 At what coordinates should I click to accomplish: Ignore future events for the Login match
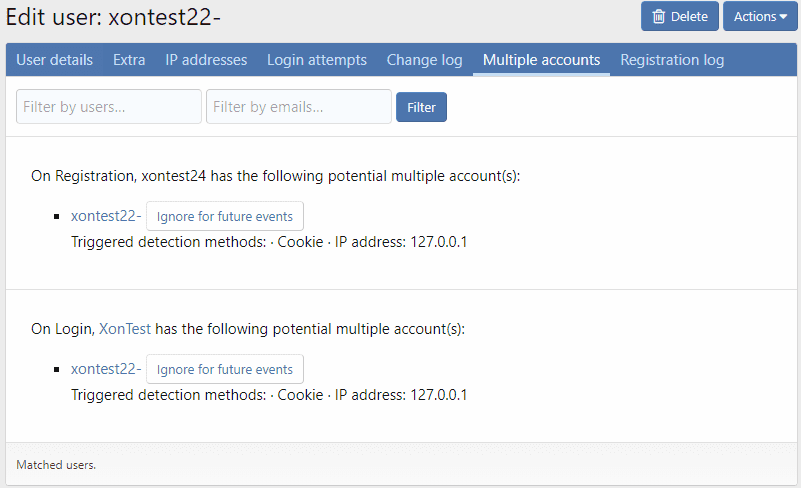click(x=224, y=369)
